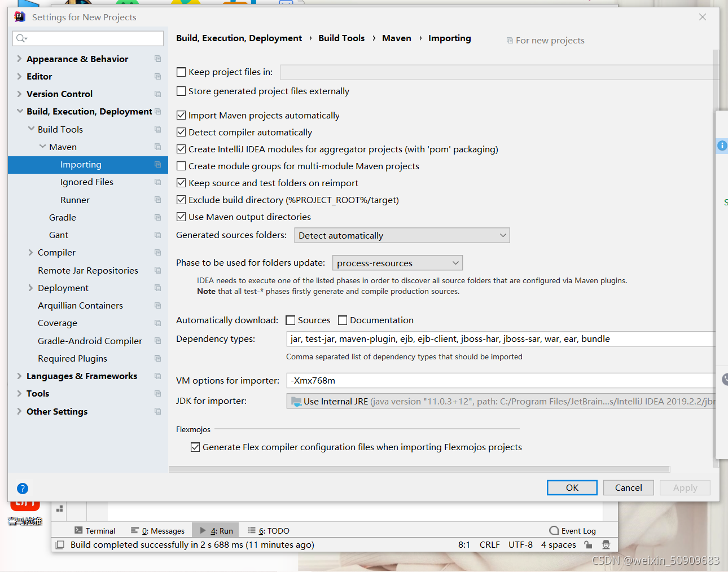Open JDK for importer dropdown
Screen dimensions: 728x572
(501, 401)
